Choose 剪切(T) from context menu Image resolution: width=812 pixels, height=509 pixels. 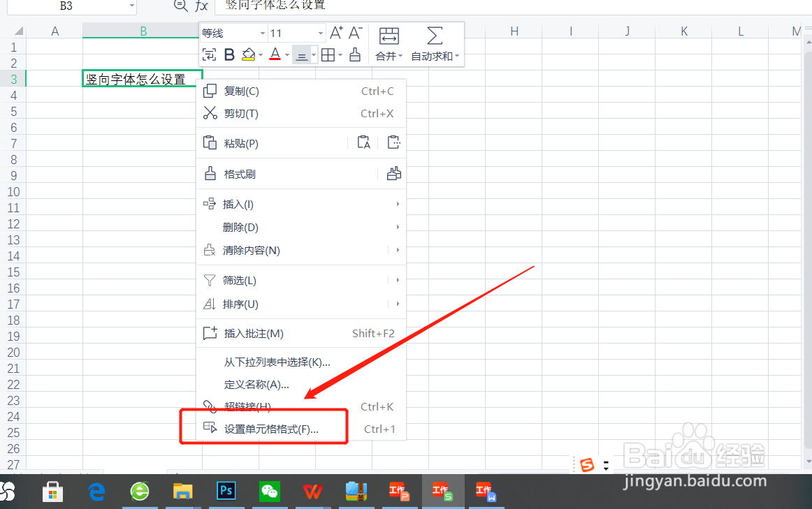(301, 113)
